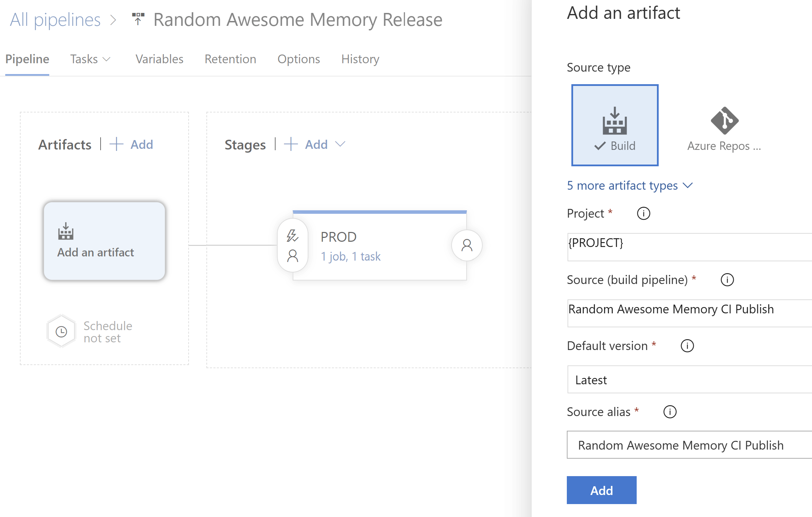
Task: Expand 5 more artifact types
Action: pos(629,185)
